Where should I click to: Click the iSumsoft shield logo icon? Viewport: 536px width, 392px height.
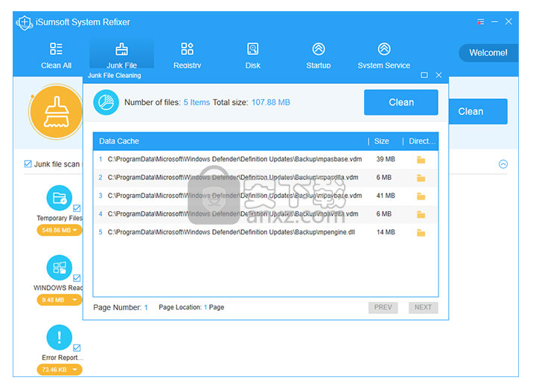click(x=25, y=22)
